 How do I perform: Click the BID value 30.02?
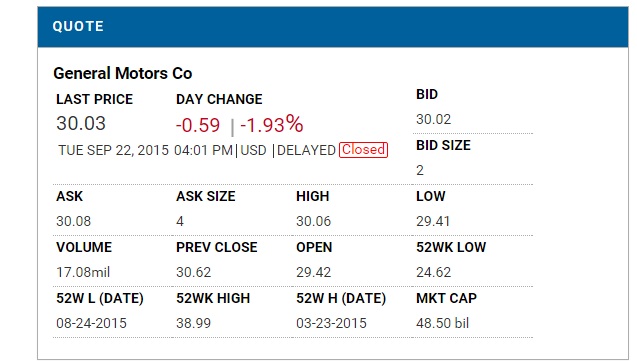pos(433,119)
